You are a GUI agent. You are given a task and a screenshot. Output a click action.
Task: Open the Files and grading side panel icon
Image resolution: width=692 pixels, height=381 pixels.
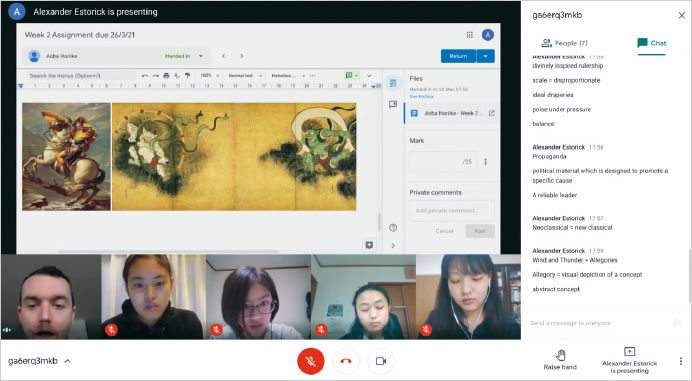point(393,83)
